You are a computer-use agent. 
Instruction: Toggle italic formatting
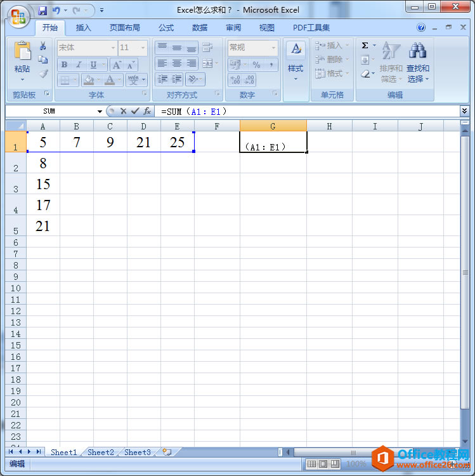79,64
